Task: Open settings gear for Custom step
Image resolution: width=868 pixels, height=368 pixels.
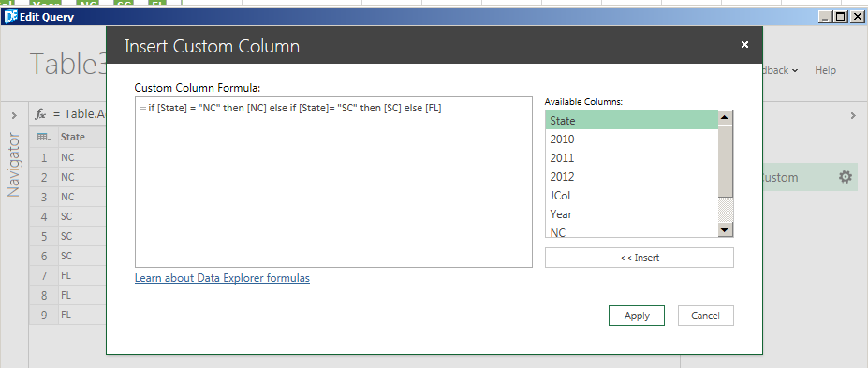Action: click(x=845, y=177)
